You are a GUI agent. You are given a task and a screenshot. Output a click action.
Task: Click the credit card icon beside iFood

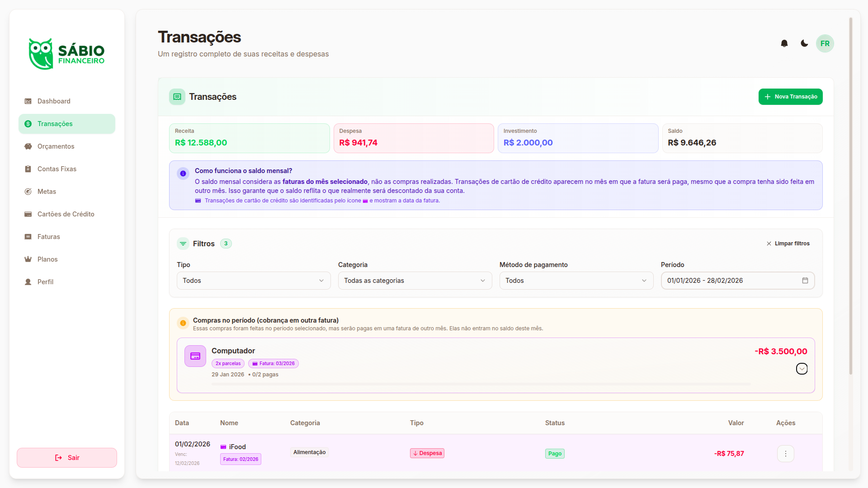coord(223,447)
